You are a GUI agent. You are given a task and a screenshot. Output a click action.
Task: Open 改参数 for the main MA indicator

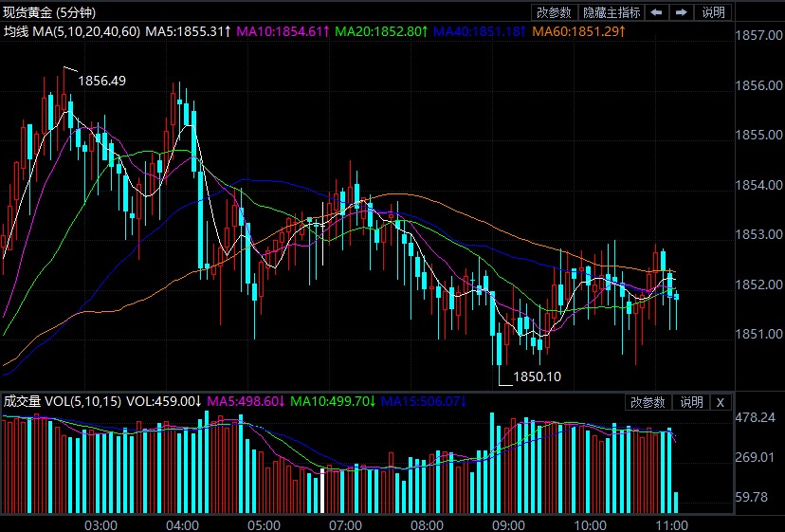tap(554, 12)
